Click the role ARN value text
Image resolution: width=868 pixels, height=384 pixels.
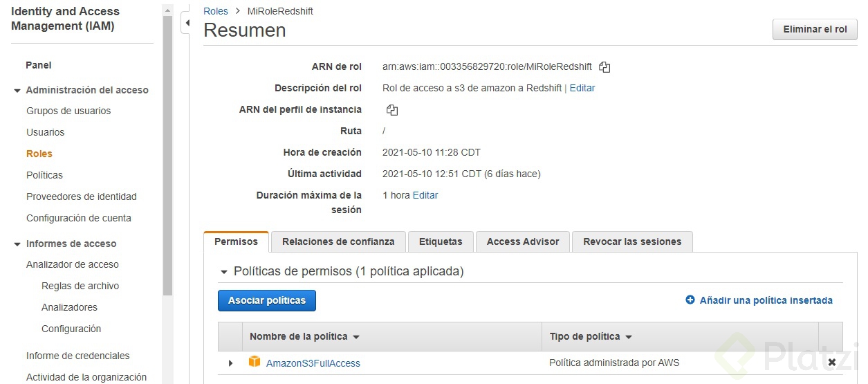coord(487,66)
